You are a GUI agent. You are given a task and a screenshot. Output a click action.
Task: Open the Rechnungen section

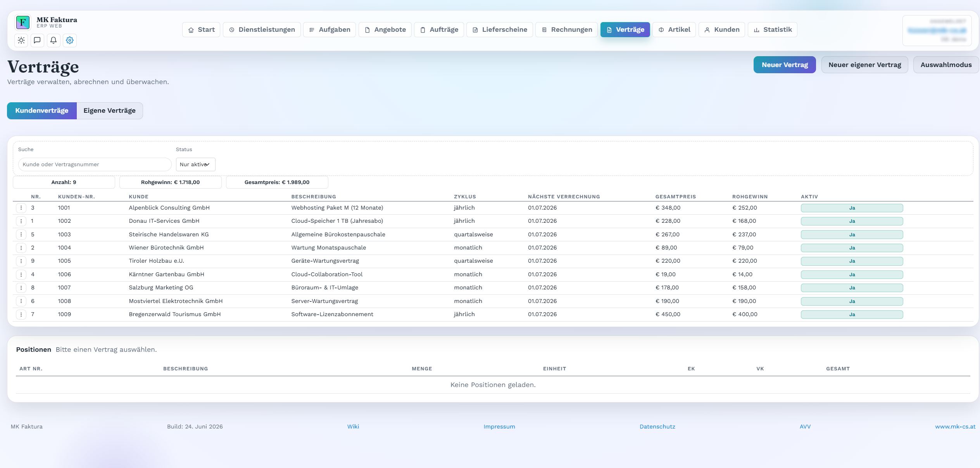[567, 30]
